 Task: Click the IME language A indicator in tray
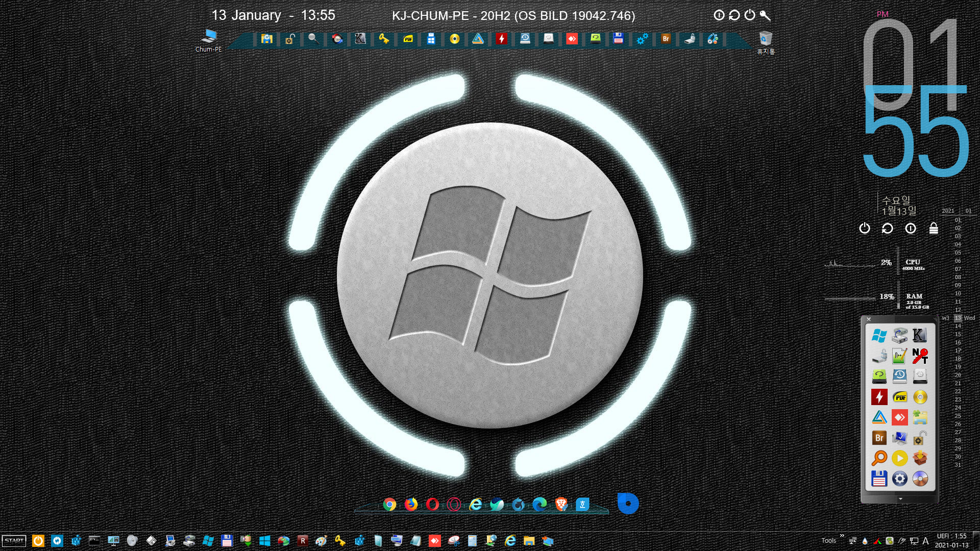(925, 541)
